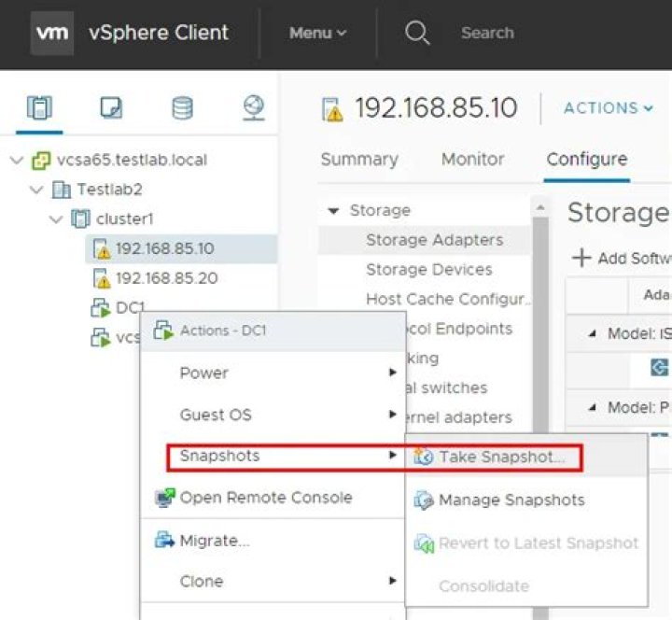Screen dimensions: 672x620
Task: Select Testlab2 in the inventory tree
Action: pos(110,190)
